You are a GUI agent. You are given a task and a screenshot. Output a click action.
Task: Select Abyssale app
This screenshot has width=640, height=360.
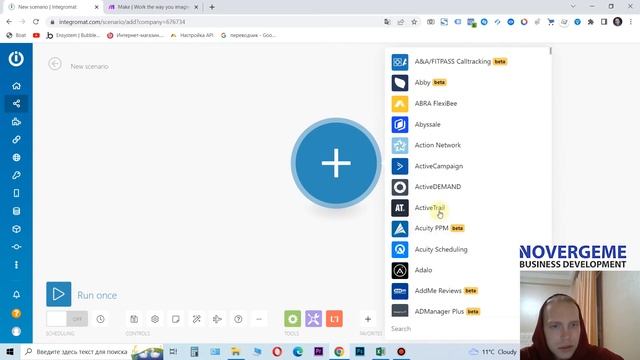468,124
